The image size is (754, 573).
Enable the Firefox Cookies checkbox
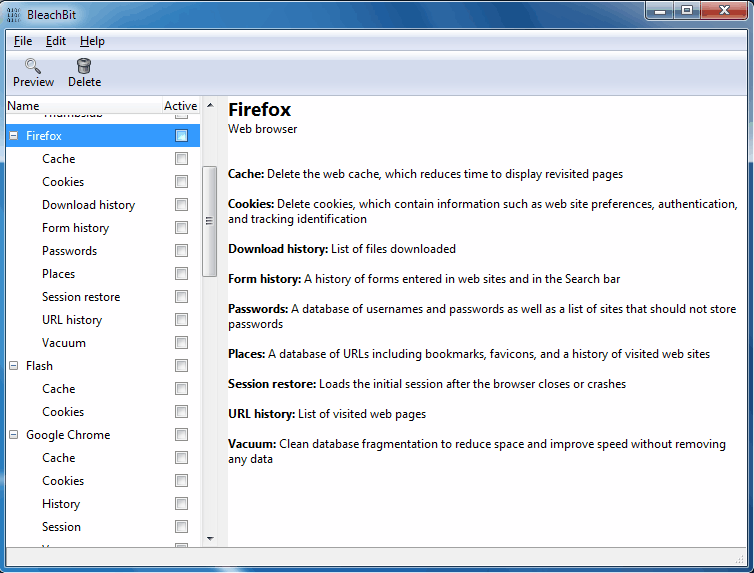(181, 182)
